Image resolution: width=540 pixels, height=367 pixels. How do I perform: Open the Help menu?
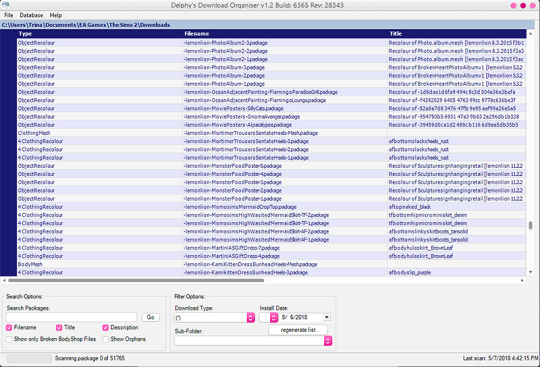click(x=55, y=15)
